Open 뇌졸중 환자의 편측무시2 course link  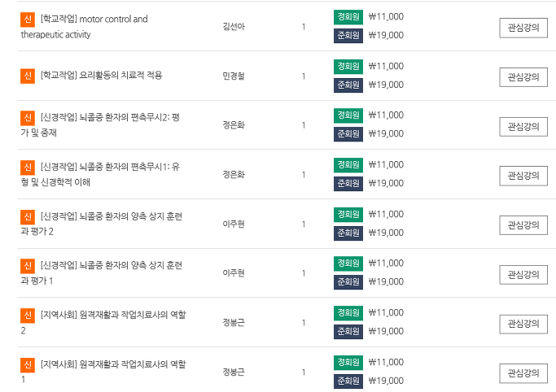(100, 125)
